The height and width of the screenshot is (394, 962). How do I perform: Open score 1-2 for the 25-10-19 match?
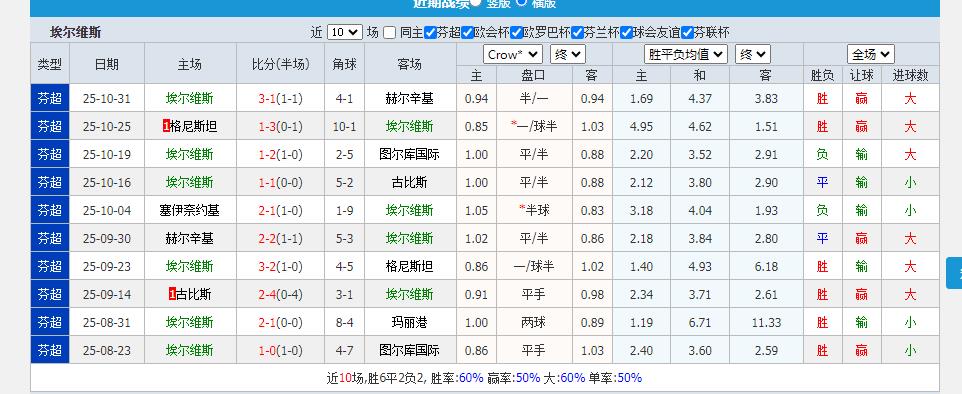[266, 155]
